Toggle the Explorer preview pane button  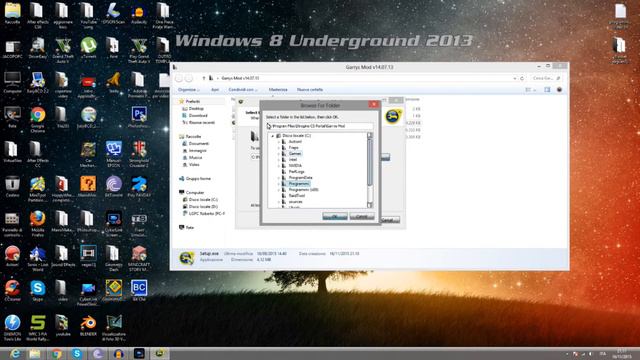pos(547,89)
